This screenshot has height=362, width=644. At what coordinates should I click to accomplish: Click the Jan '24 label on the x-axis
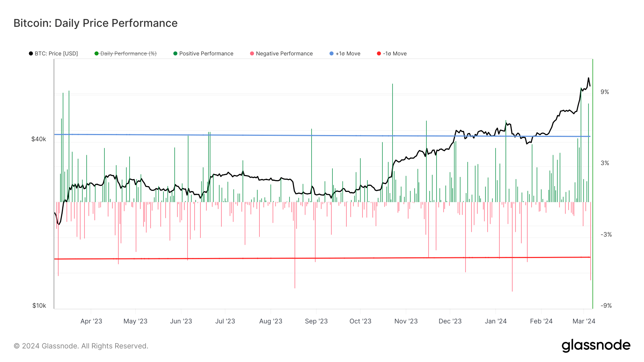click(x=496, y=321)
